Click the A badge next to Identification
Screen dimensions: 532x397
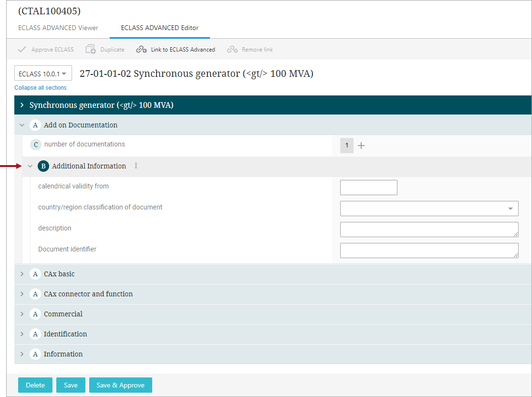[35, 334]
